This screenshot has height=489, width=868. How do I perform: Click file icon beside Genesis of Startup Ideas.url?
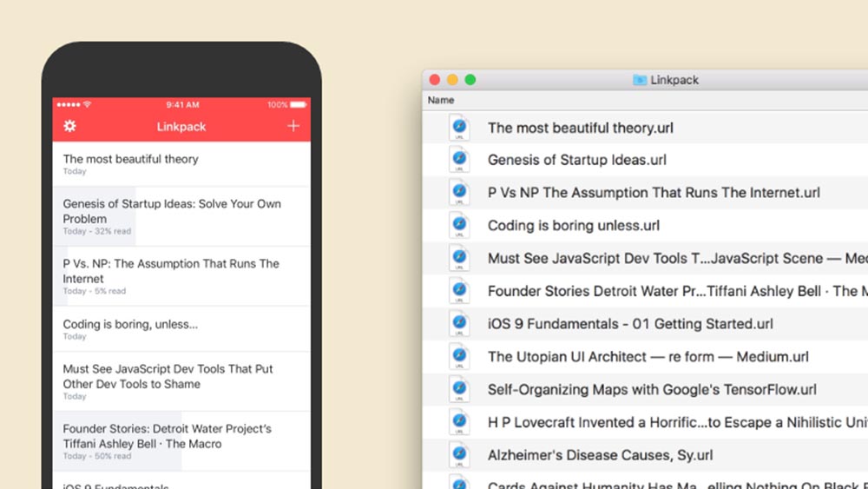point(459,160)
